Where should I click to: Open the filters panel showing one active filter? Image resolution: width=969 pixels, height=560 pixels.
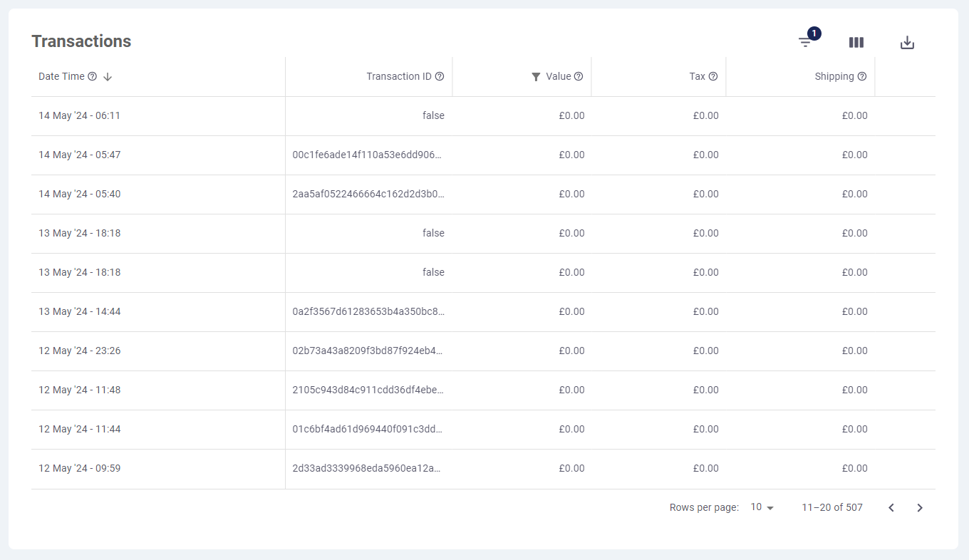[804, 42]
